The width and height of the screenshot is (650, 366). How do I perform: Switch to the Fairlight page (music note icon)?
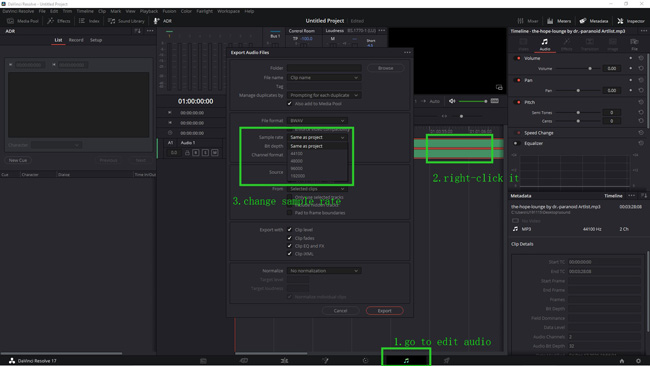406,361
